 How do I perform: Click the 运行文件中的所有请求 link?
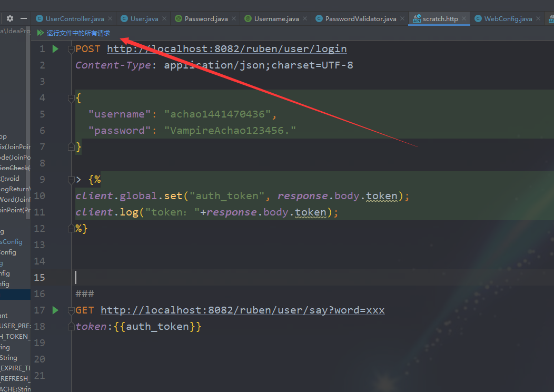coord(78,33)
